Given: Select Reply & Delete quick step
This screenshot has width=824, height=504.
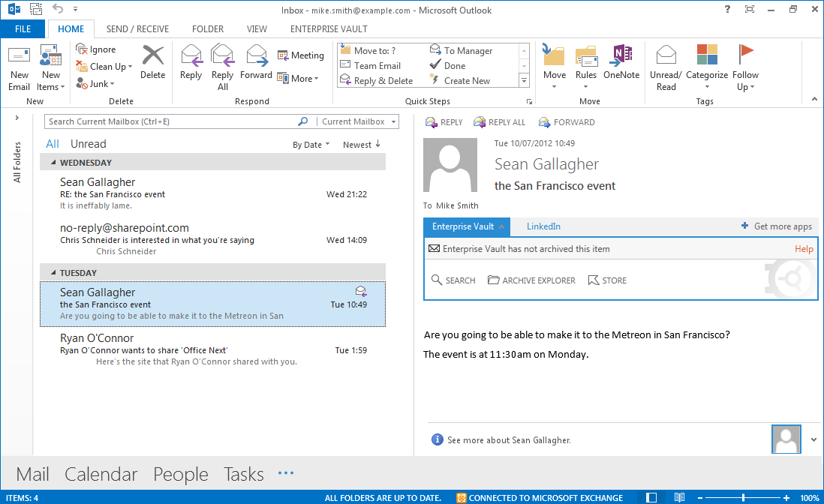Looking at the screenshot, I should click(376, 80).
